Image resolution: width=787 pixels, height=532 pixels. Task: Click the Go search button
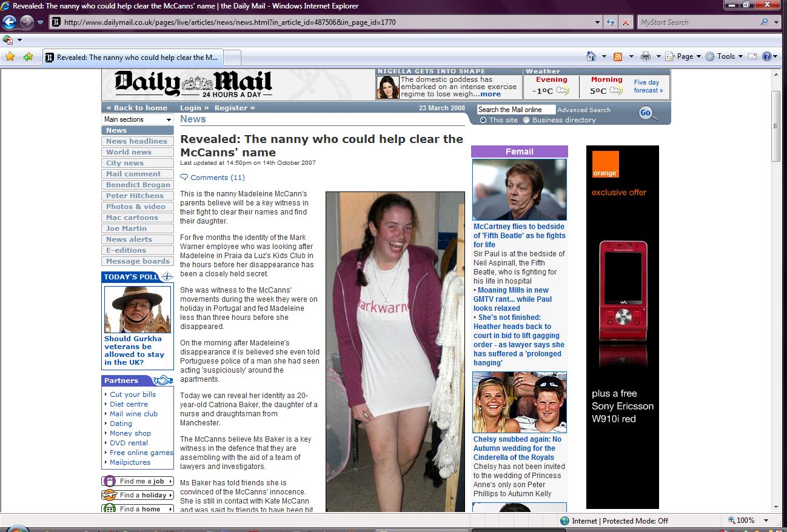[x=646, y=113]
